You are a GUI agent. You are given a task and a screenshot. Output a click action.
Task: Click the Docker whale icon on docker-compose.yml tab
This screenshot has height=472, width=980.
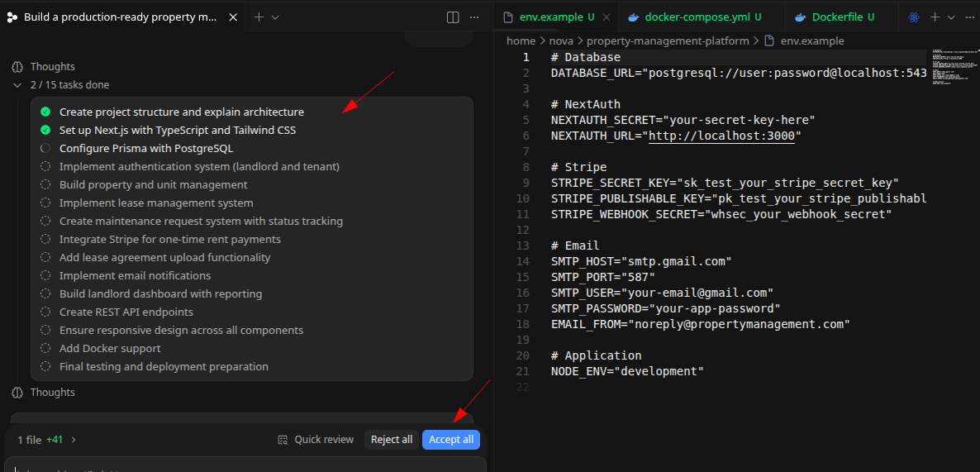point(634,17)
